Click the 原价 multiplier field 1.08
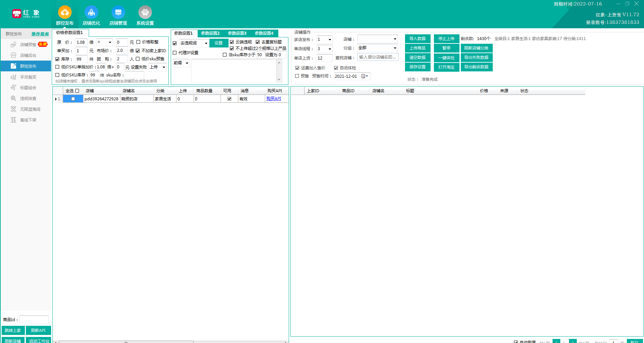This screenshot has width=644, height=343. click(81, 42)
